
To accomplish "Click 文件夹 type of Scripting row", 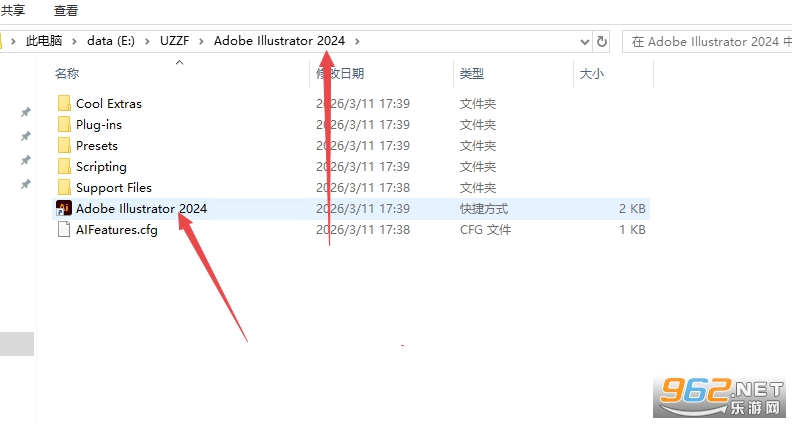I will [x=478, y=167].
